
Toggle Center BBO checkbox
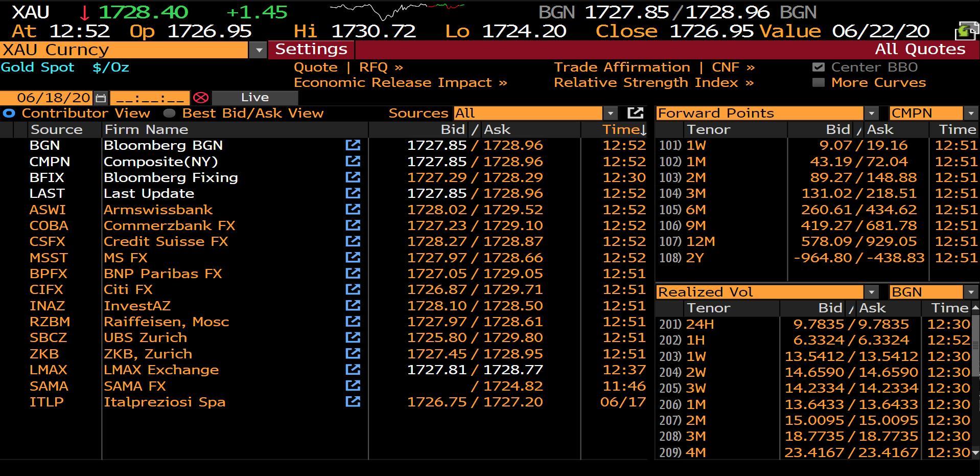point(818,67)
